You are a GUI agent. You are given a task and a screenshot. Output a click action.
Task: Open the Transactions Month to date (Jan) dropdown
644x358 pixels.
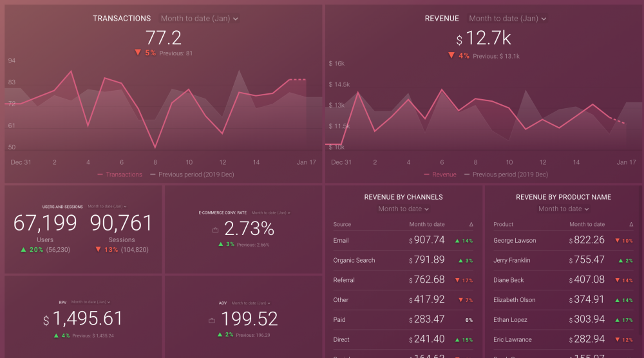point(199,19)
